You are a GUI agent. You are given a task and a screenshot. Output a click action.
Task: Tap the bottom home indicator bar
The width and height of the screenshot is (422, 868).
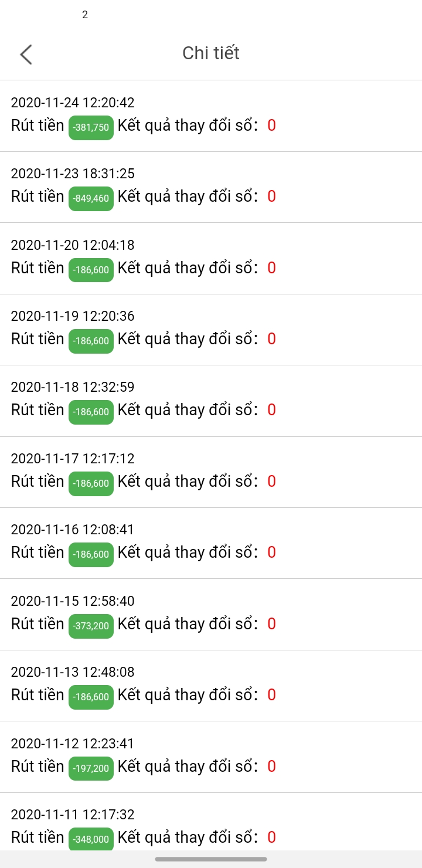(x=211, y=859)
